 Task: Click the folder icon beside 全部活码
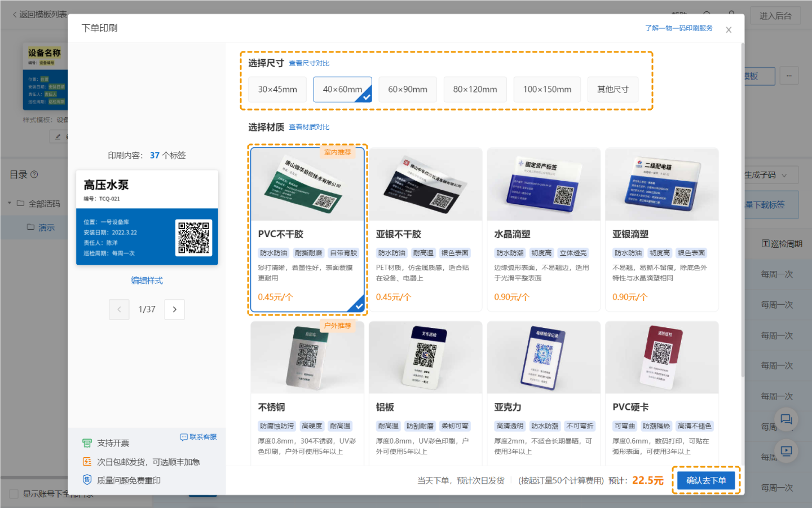(x=20, y=203)
